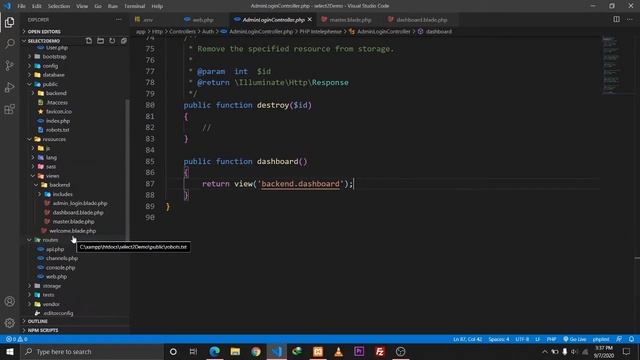Open admin_login.blade.php in the file tree
640x360 pixels.
coord(80,203)
